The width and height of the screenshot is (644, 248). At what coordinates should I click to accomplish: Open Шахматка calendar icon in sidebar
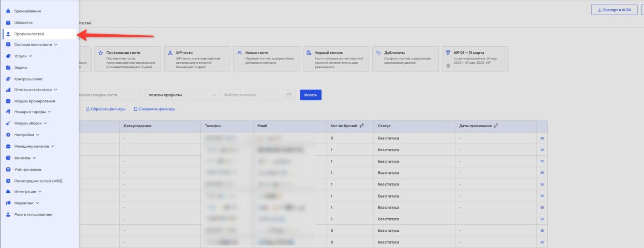coord(8,23)
